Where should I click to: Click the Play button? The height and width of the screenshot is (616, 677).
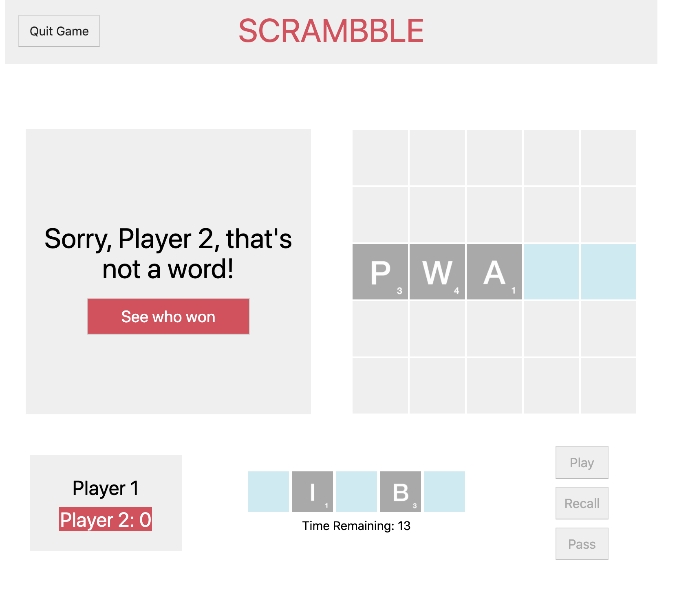[582, 462]
